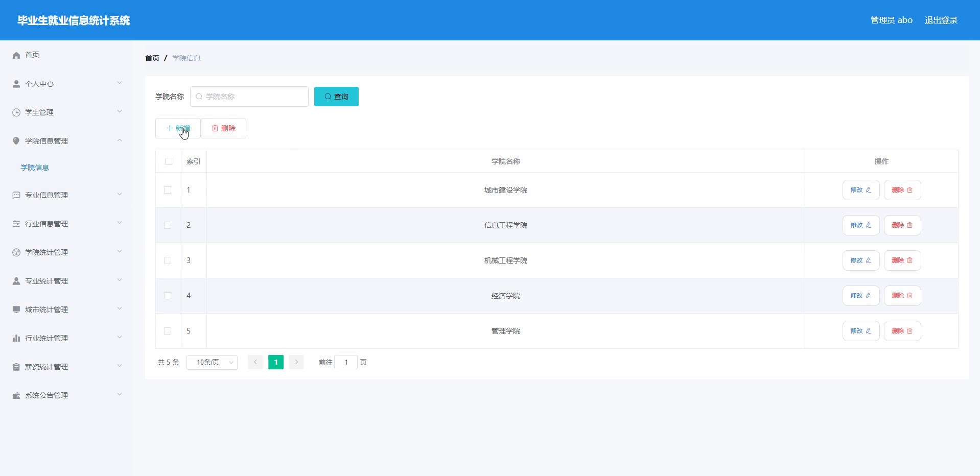This screenshot has width=980, height=476.
Task: Click the 学院名称 search input field
Action: [x=249, y=97]
